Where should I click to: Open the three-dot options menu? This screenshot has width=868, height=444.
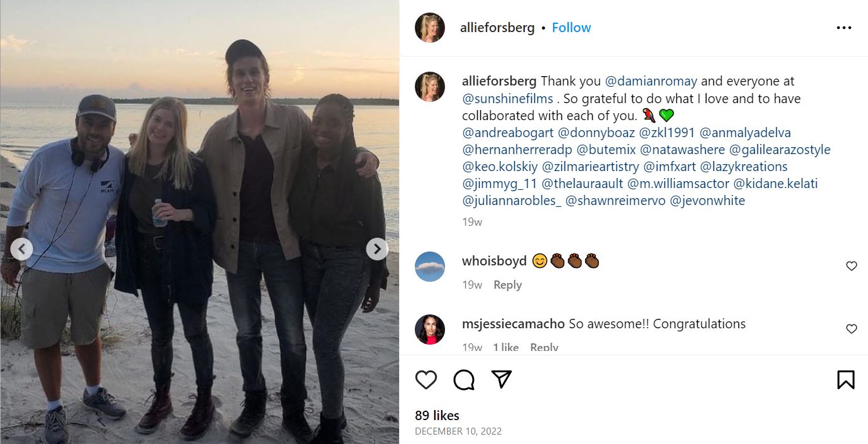point(845,27)
